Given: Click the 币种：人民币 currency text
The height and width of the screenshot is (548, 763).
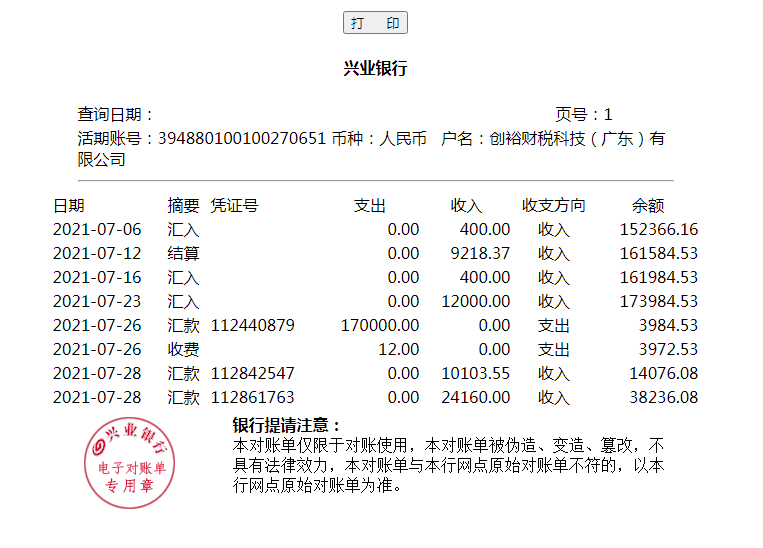Looking at the screenshot, I should click(379, 139).
